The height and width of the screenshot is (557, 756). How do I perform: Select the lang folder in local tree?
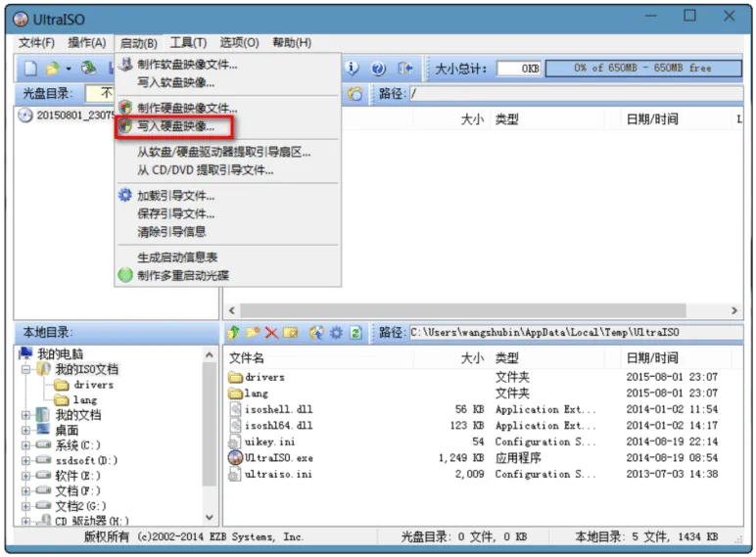[x=76, y=400]
